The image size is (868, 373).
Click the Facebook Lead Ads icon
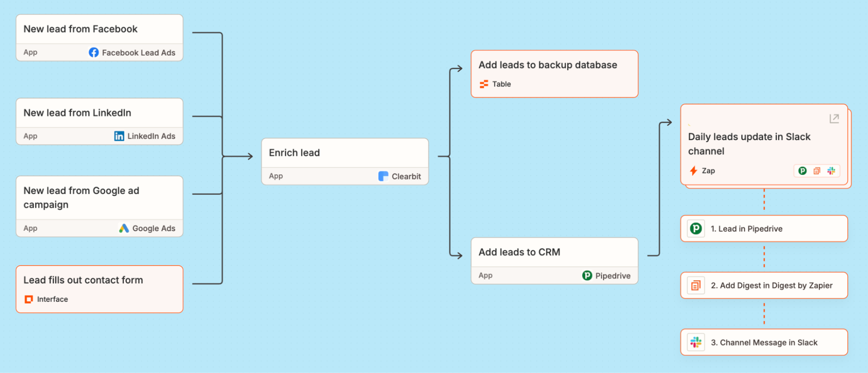coord(94,52)
